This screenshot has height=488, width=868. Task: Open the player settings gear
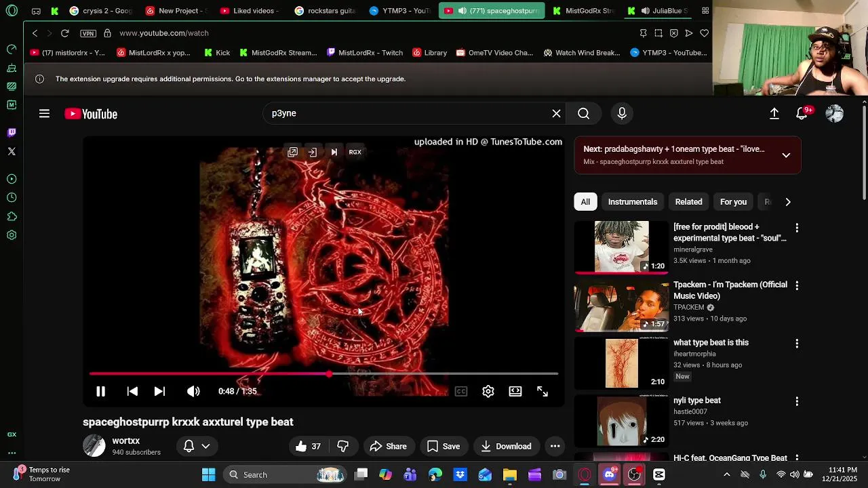click(x=488, y=391)
